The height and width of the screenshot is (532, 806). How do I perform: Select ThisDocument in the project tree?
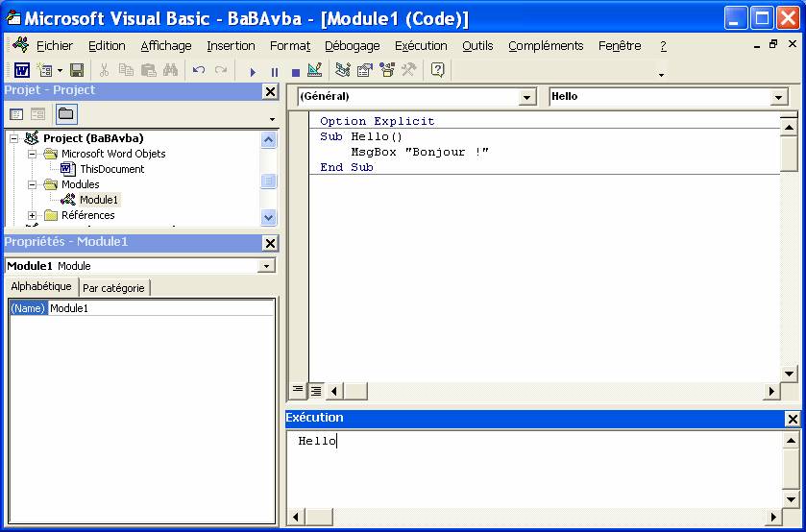click(x=111, y=169)
